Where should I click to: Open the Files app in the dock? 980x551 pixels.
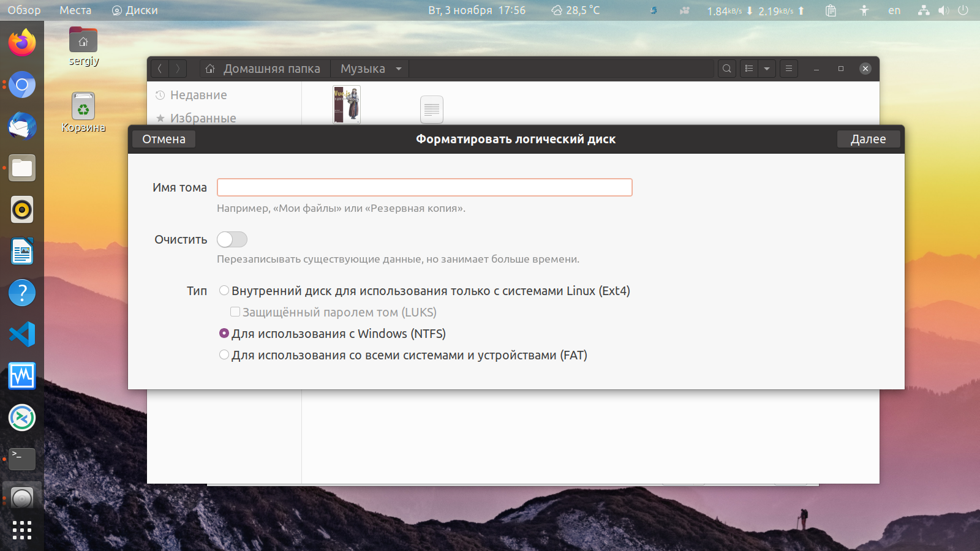click(x=22, y=168)
